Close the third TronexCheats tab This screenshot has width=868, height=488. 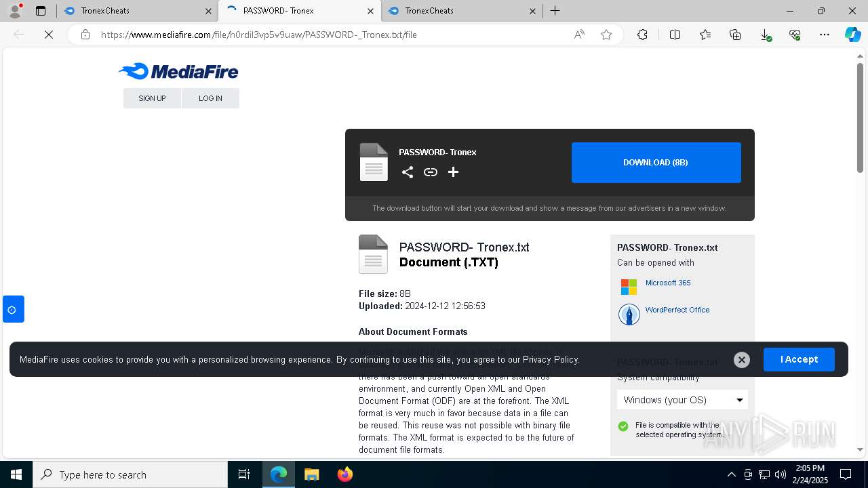(x=532, y=11)
